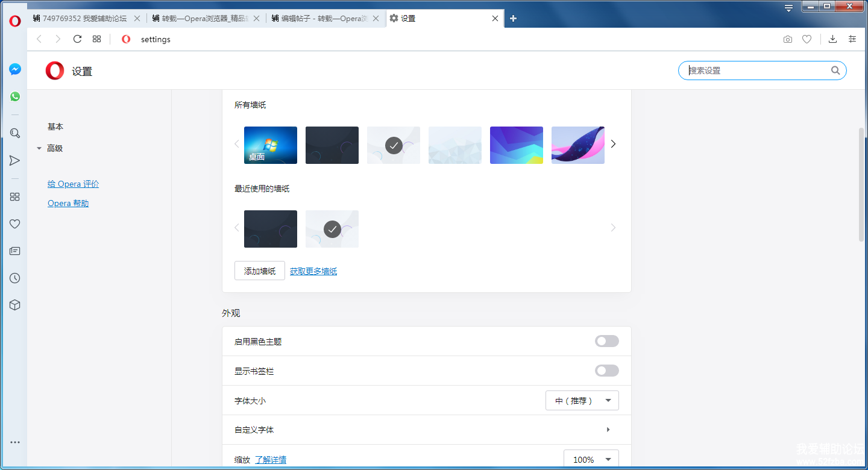Open sidebar instant search
Viewport: 868px width, 470px height.
[15, 133]
